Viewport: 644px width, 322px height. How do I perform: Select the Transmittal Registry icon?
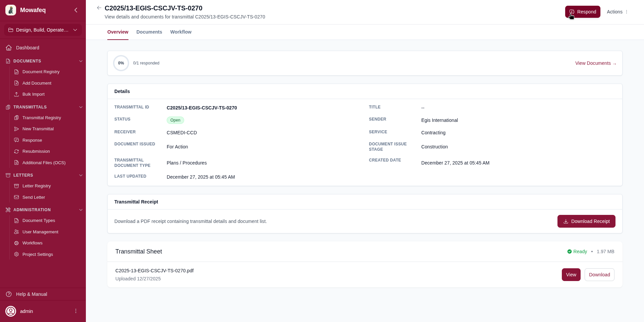tap(16, 118)
